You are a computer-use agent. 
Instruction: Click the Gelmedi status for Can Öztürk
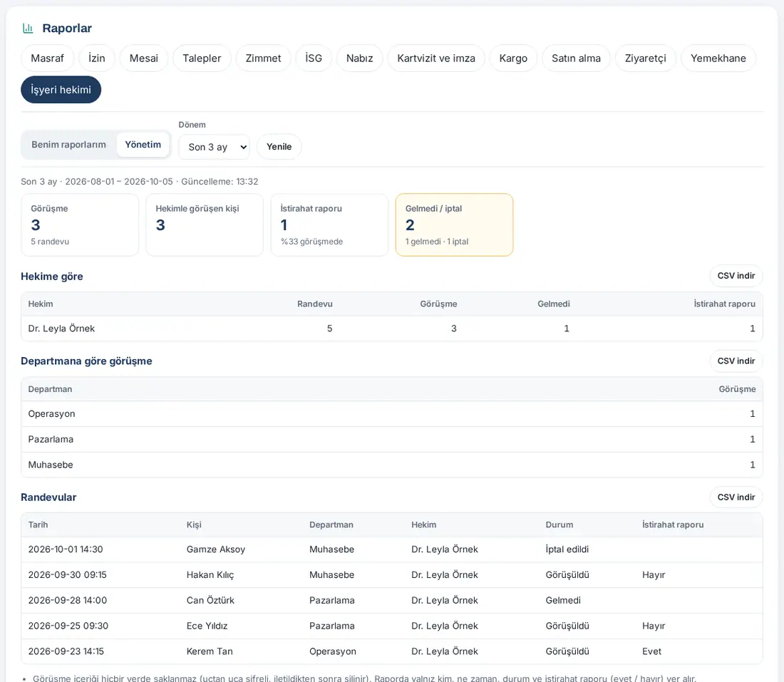563,600
